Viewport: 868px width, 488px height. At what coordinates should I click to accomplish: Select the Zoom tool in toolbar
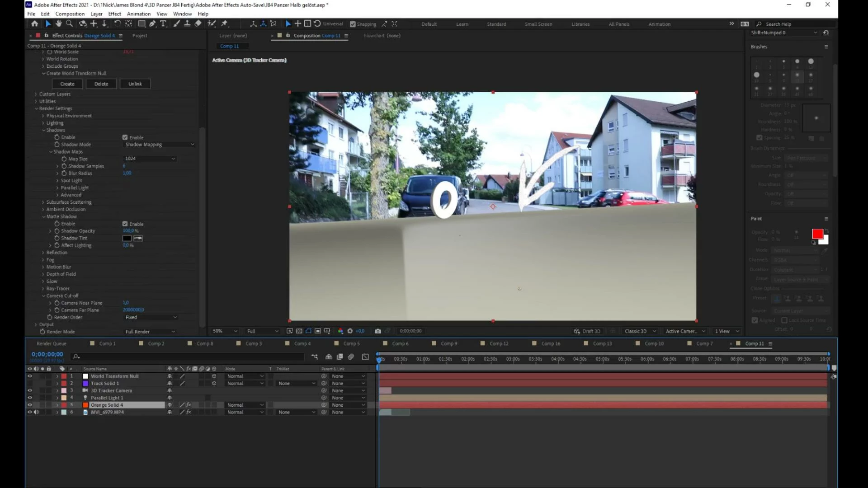(x=69, y=24)
